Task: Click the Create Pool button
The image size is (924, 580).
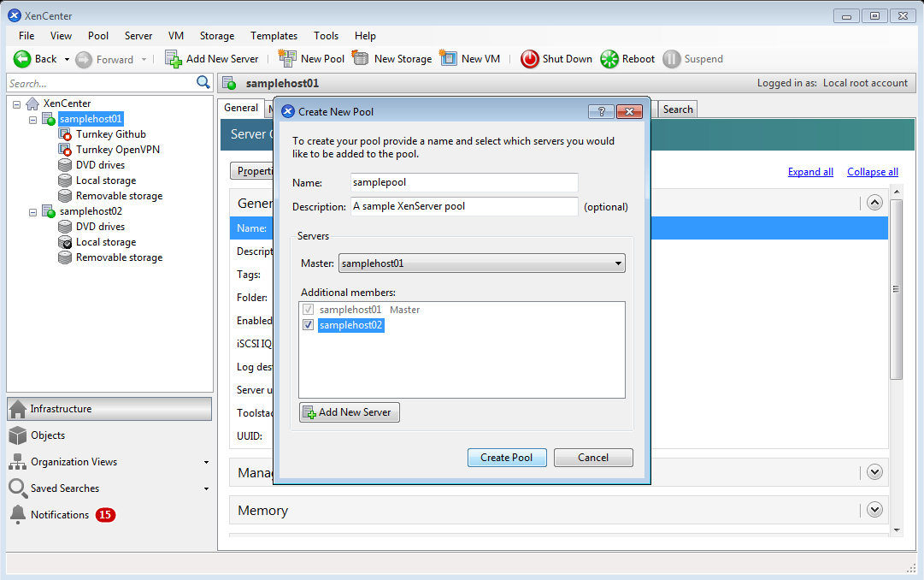Action: (x=507, y=458)
